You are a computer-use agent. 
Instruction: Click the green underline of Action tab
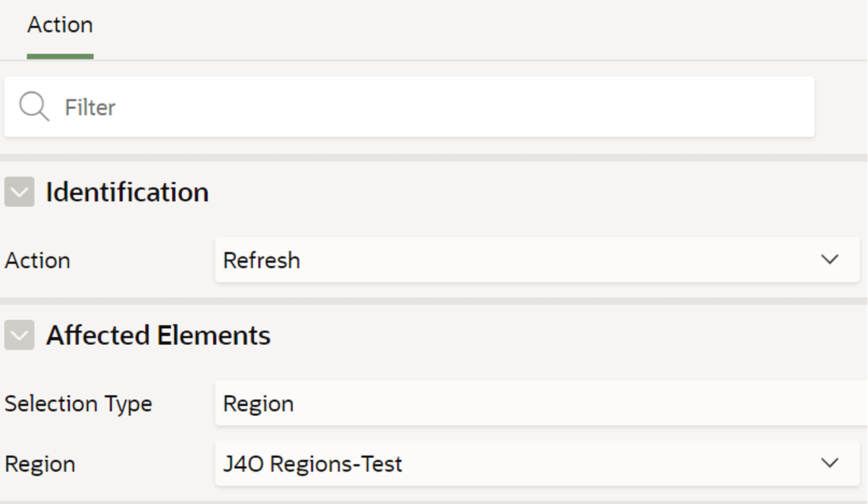pos(60,57)
